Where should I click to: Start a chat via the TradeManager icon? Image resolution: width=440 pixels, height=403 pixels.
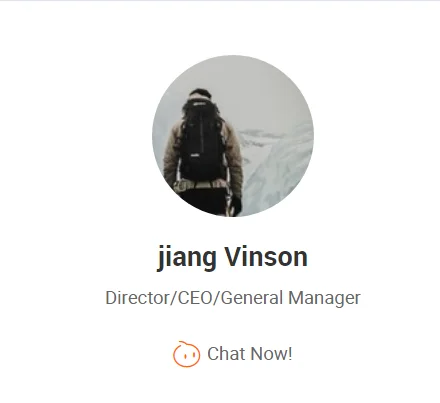(x=186, y=354)
